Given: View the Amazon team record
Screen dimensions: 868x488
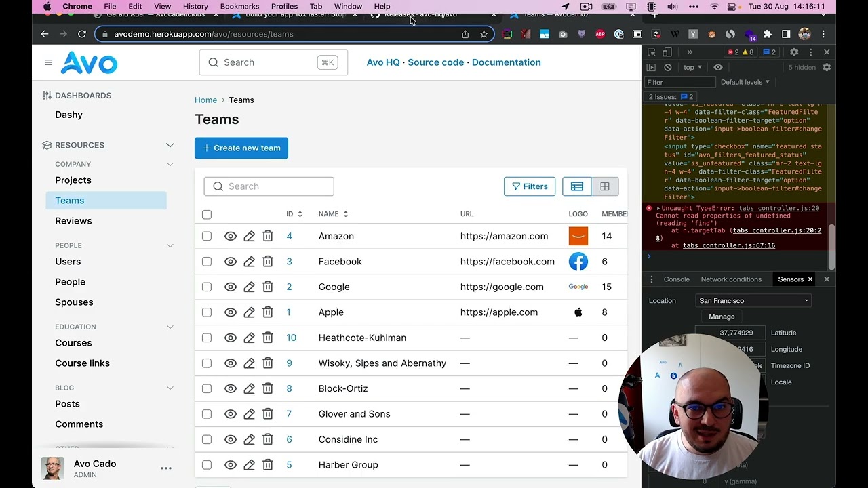Looking at the screenshot, I should click(x=231, y=236).
